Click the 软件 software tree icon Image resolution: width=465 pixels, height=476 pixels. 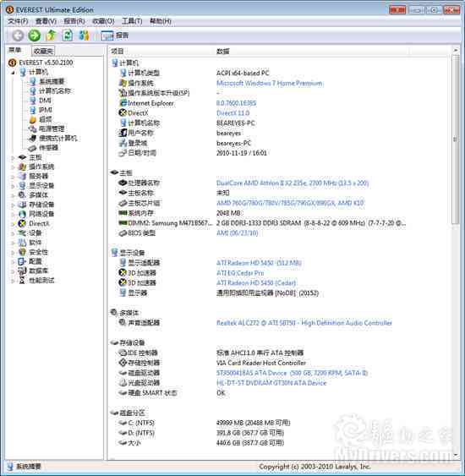coord(22,243)
